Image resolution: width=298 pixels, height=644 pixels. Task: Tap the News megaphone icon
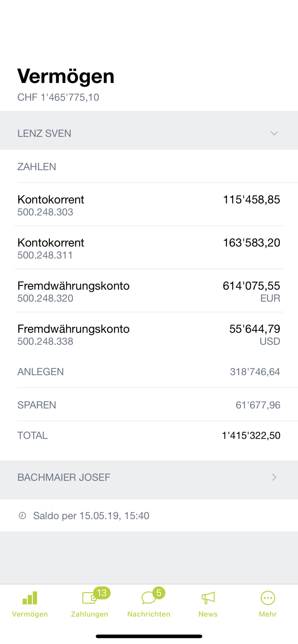[208, 597]
